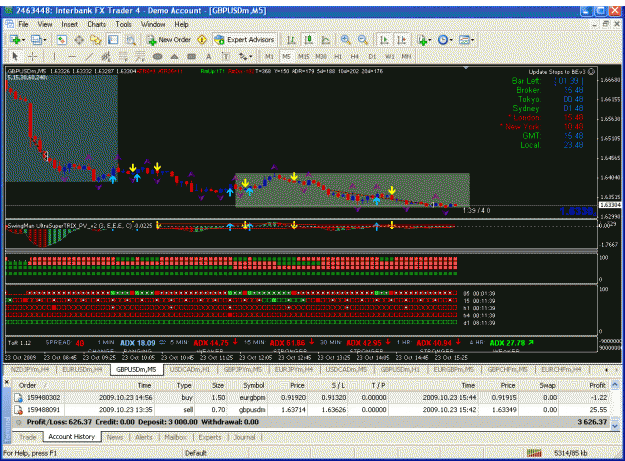Expand the Templates dropdown arrow

(472, 40)
